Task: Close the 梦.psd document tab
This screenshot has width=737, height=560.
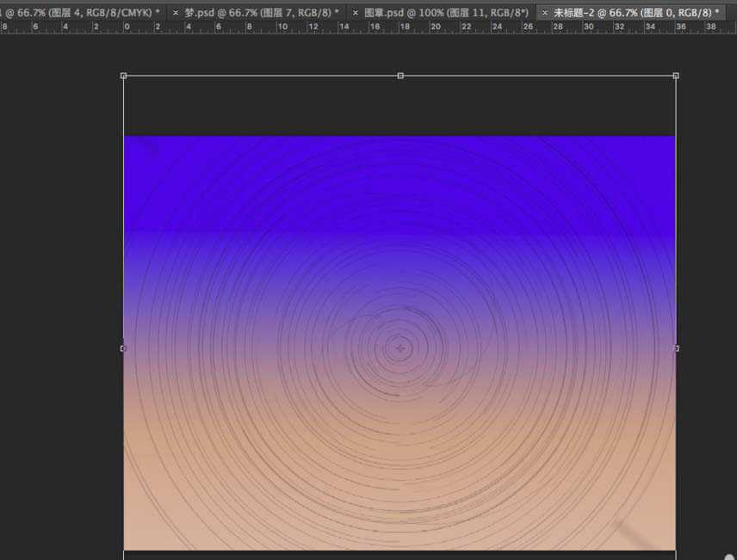Action: click(176, 13)
